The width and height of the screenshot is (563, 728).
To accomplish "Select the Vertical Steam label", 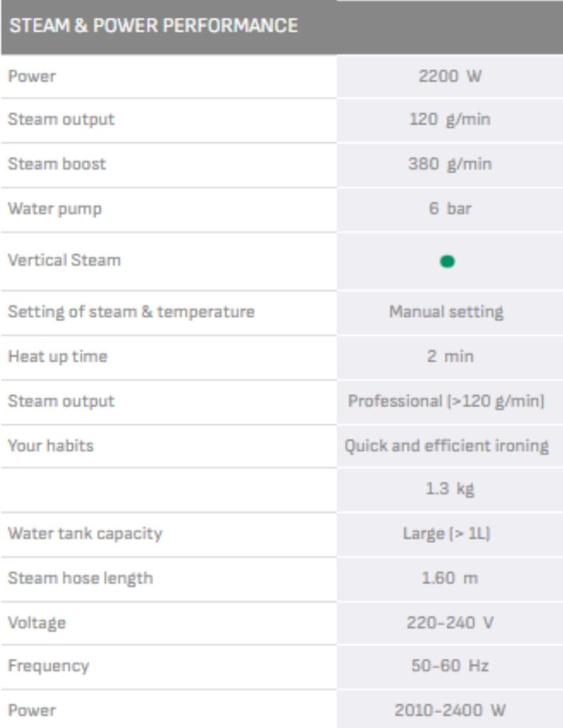I will click(x=64, y=260).
